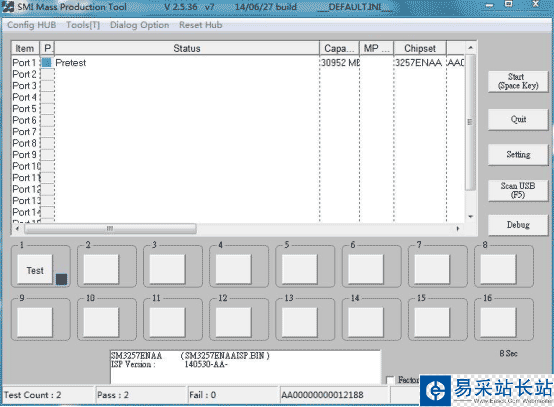
Task: Click the empty button in slot 8
Action: 498,270
